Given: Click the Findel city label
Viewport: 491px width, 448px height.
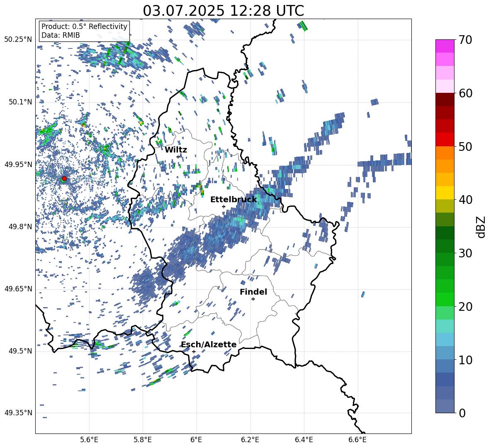Looking at the screenshot, I should [x=253, y=292].
